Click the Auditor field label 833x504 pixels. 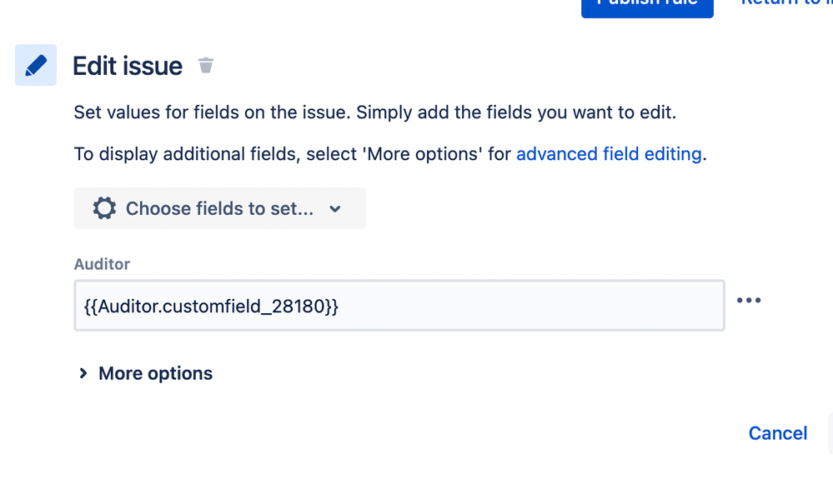[x=102, y=264]
